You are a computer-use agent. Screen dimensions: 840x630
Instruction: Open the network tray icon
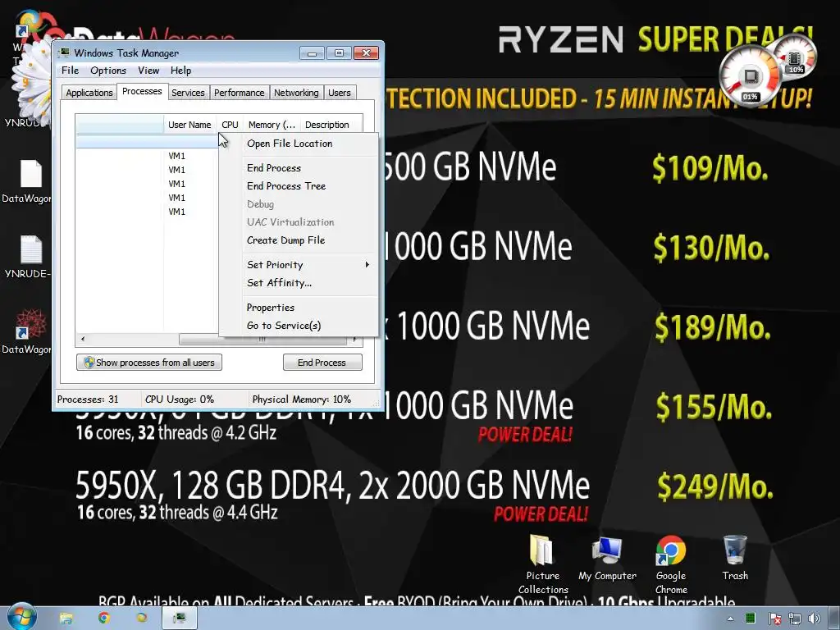pos(794,619)
